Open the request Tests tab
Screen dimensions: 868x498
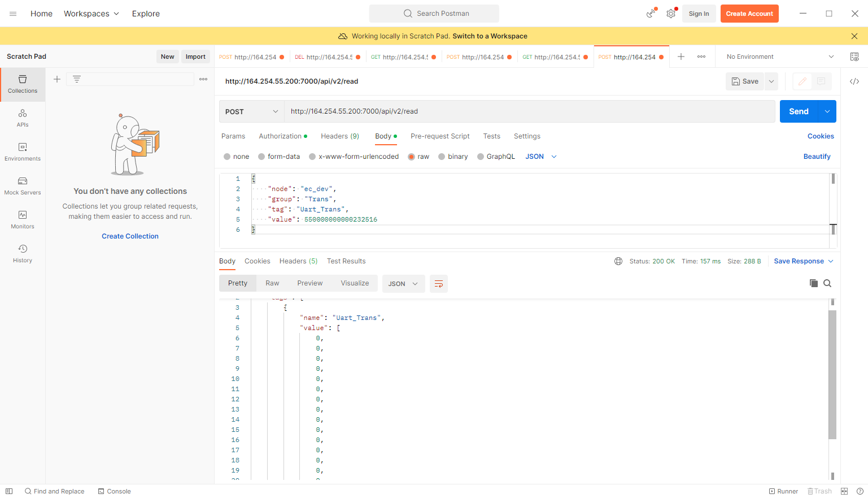(492, 136)
